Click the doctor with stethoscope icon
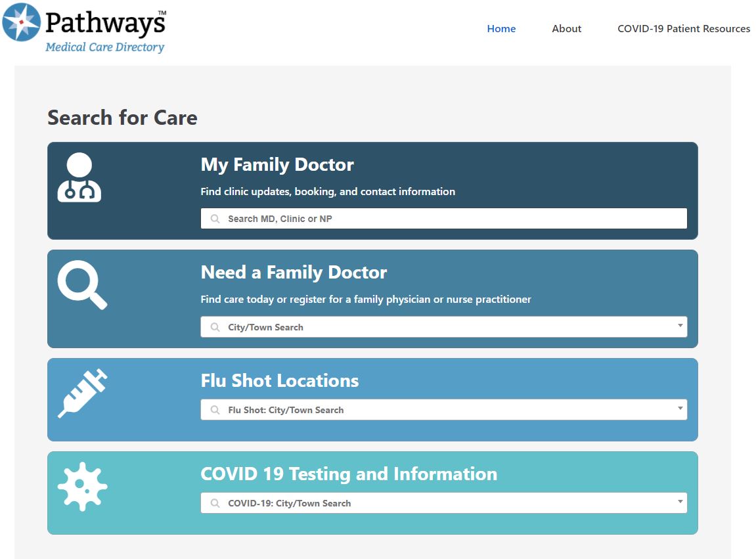The image size is (756, 559). pos(79,177)
